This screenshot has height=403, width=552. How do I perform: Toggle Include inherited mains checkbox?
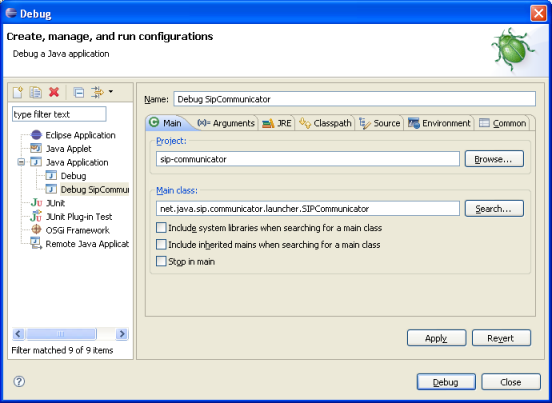[161, 245]
